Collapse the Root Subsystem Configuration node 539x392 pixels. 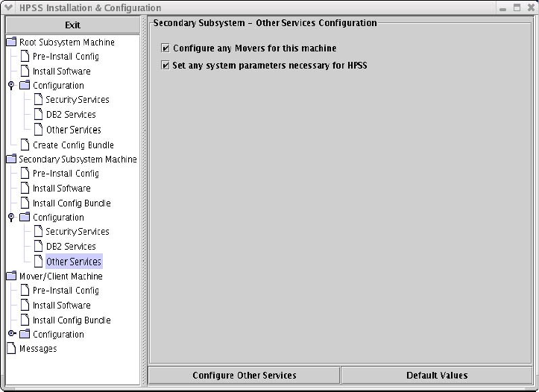point(11,85)
